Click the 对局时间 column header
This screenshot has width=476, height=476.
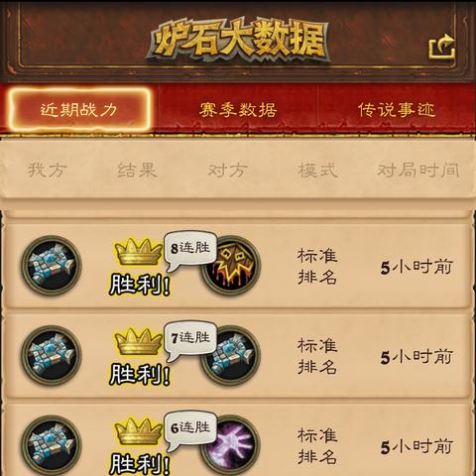pos(418,171)
